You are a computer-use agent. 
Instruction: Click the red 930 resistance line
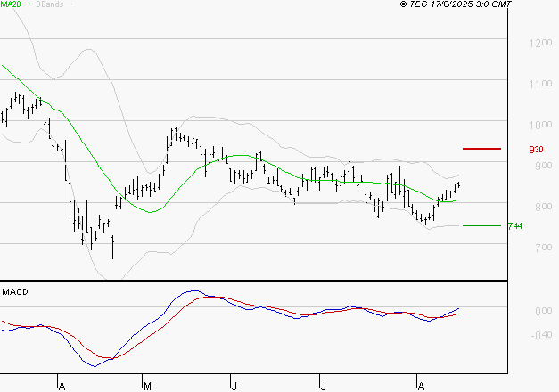tap(482, 149)
